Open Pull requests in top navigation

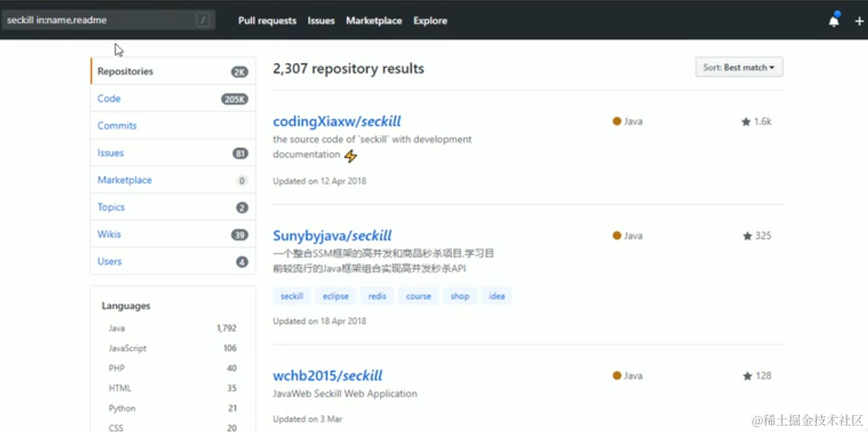[267, 21]
